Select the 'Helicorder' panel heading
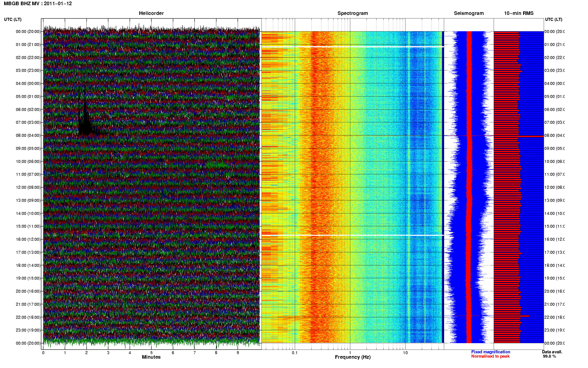 (151, 13)
